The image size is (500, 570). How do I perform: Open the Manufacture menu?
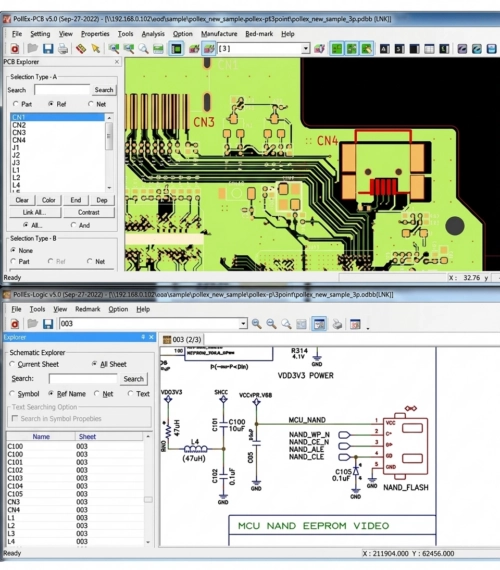pos(219,34)
